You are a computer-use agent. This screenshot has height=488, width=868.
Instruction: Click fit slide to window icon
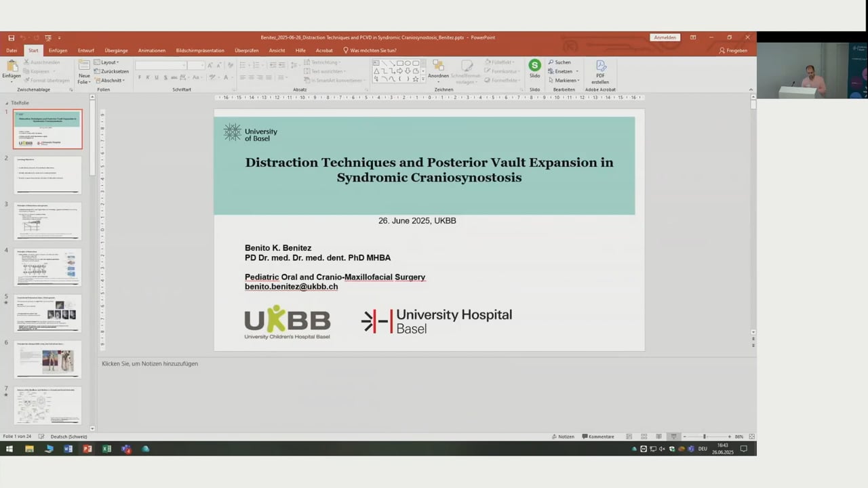point(751,436)
